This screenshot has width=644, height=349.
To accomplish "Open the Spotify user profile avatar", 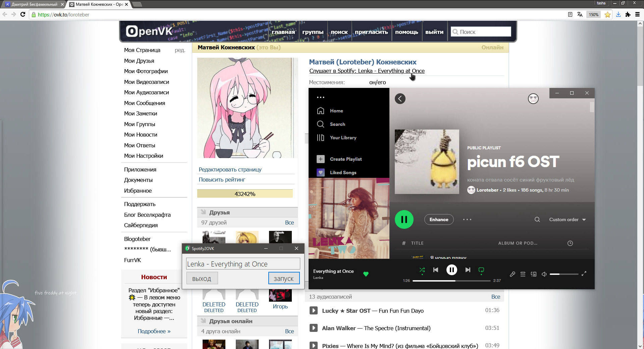I will [533, 99].
